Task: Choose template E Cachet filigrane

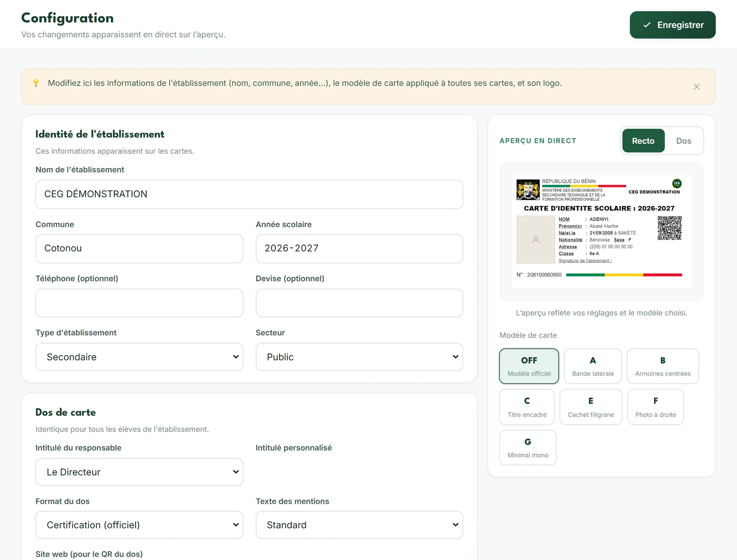Action: click(591, 407)
